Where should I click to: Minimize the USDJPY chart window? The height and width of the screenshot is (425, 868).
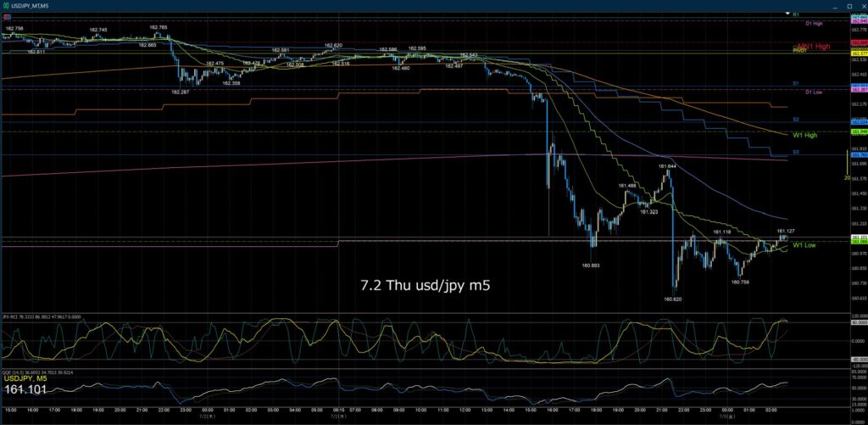point(836,6)
